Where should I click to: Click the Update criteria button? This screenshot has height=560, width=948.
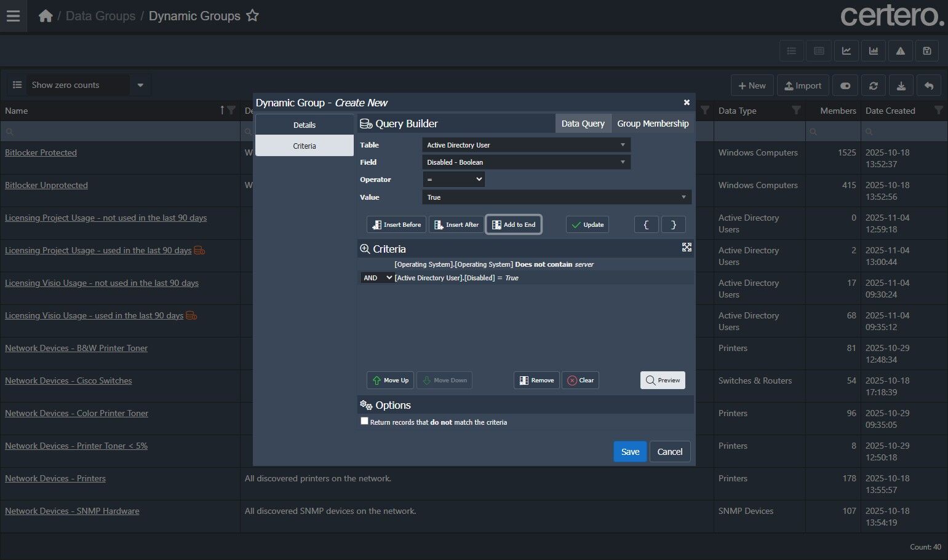[x=588, y=225]
